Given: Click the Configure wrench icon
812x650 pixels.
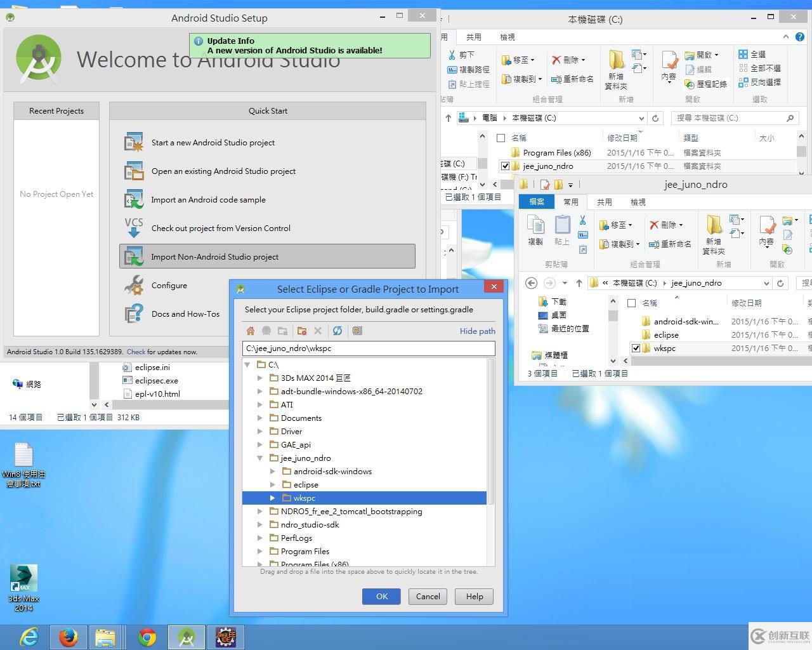Looking at the screenshot, I should (x=134, y=285).
